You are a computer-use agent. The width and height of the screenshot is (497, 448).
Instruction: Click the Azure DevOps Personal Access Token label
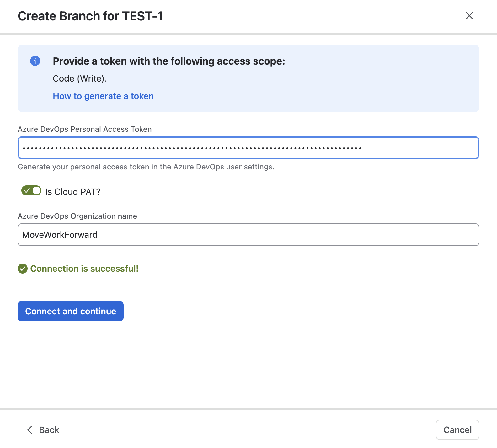point(85,129)
